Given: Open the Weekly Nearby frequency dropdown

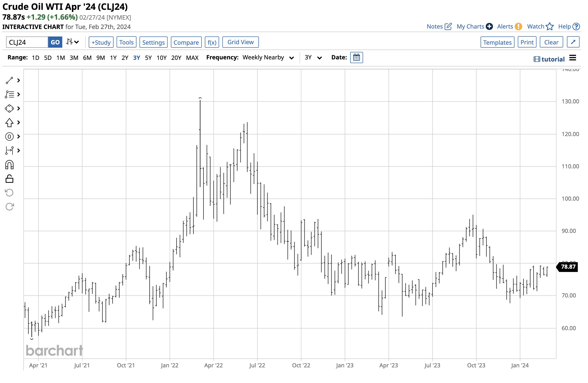Looking at the screenshot, I should pos(268,58).
